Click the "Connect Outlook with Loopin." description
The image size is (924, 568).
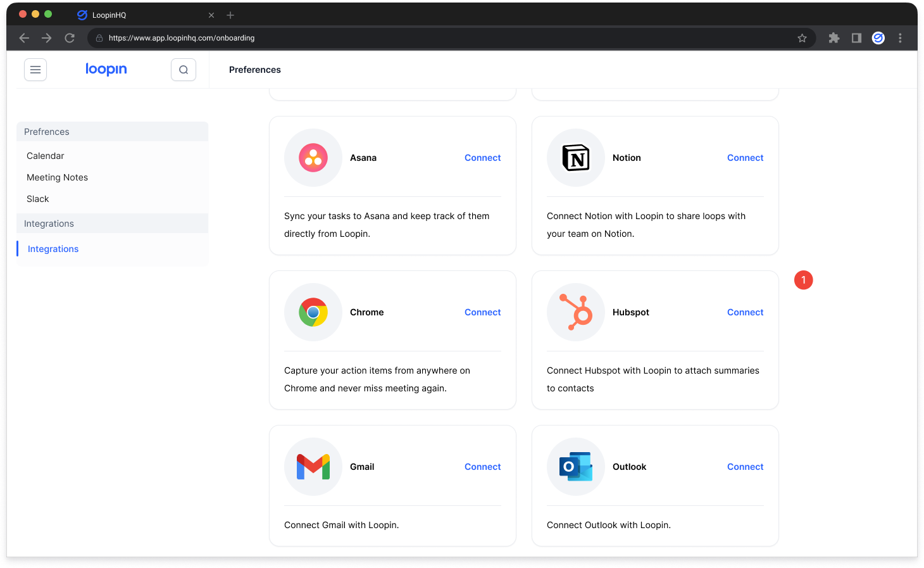tap(609, 525)
